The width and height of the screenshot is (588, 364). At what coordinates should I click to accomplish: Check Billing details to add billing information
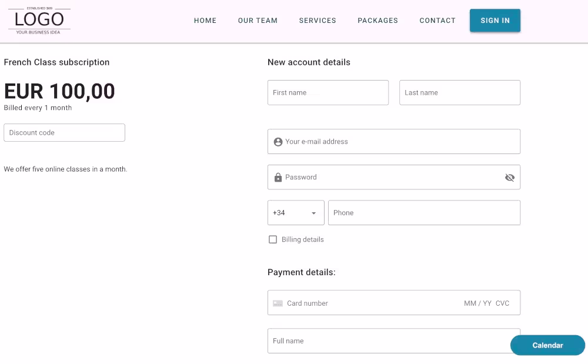click(x=273, y=239)
